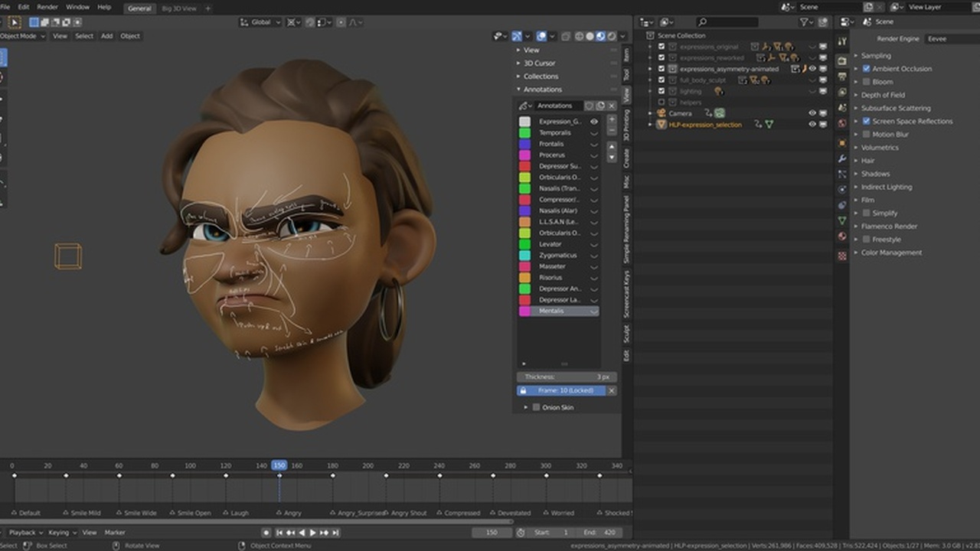Open the Render menu
The image size is (980, 551).
(47, 7)
